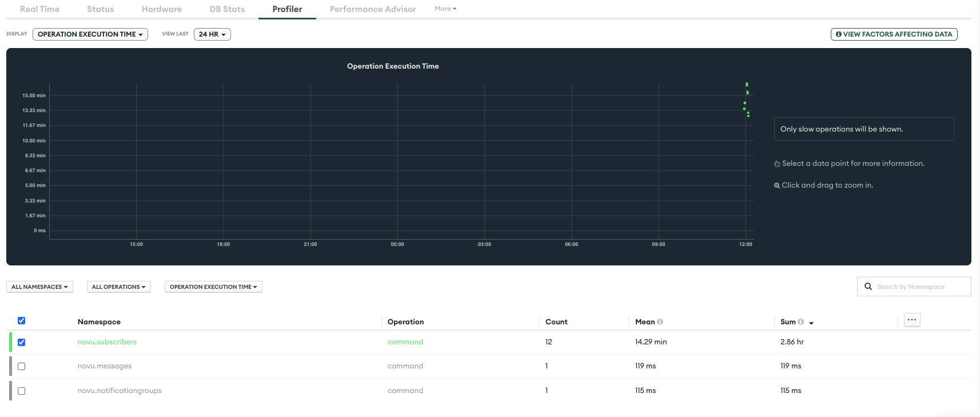Open the Operation Execution Time display dropdown
Viewport: 980px width, 417px height.
[90, 34]
